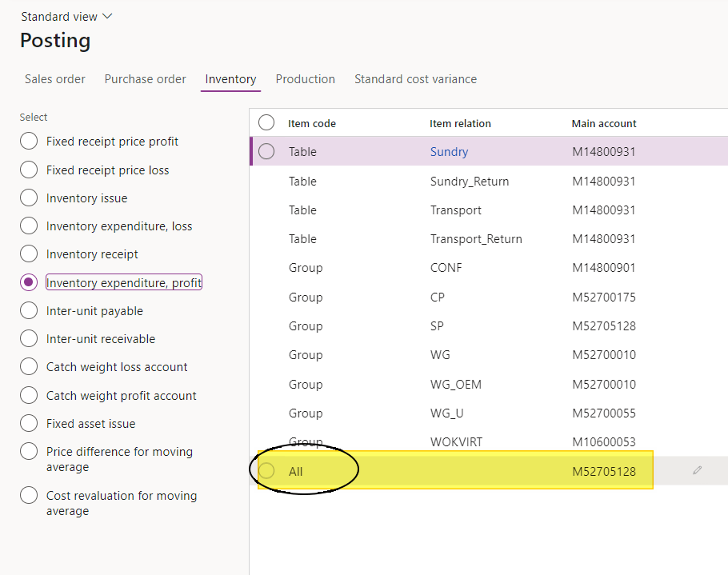Open the Sundry item relation link
The width and height of the screenshot is (728, 575).
[449, 152]
